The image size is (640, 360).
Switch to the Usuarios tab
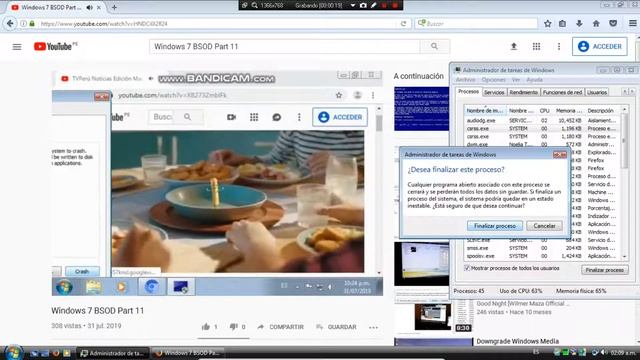(597, 92)
